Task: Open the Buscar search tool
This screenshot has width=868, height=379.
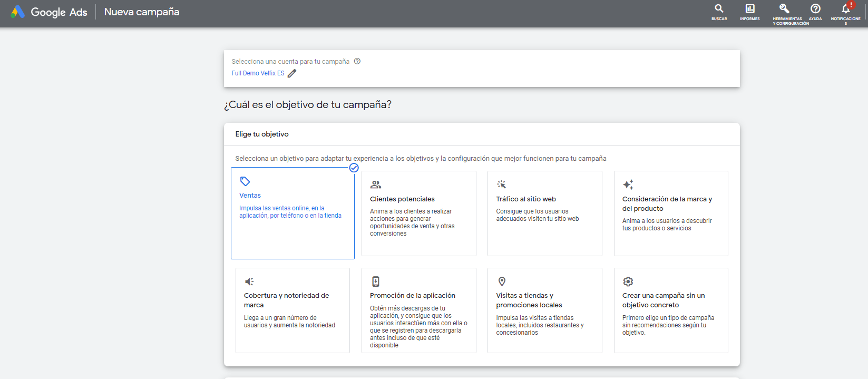Action: pos(719,9)
